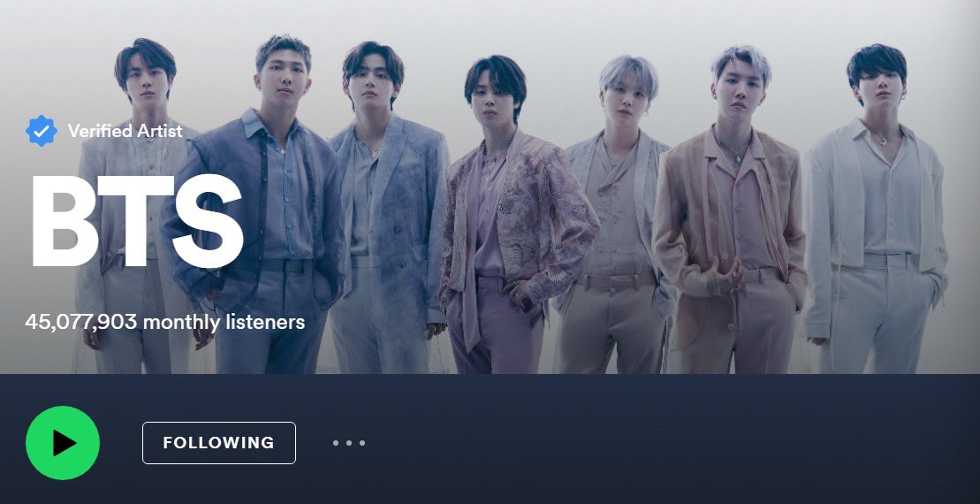
Task: Select the Verified Artist label
Action: 125,131
